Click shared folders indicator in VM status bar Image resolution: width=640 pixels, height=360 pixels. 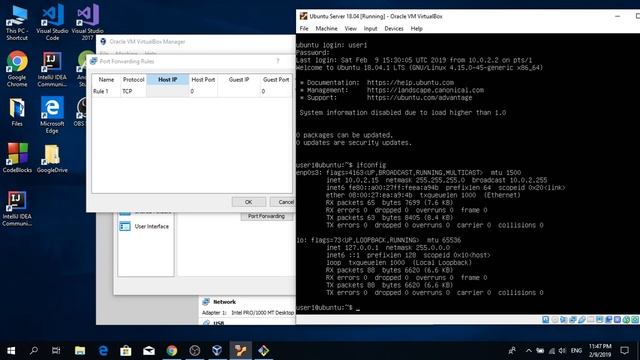(591, 320)
